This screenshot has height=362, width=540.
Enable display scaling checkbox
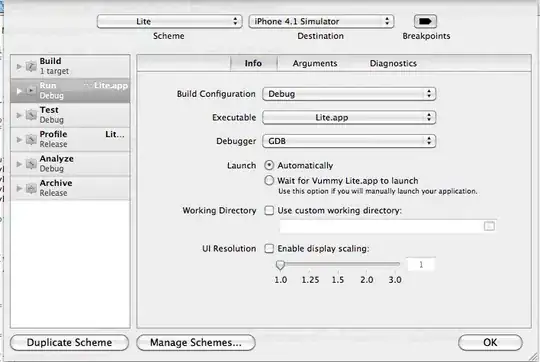[x=269, y=248]
